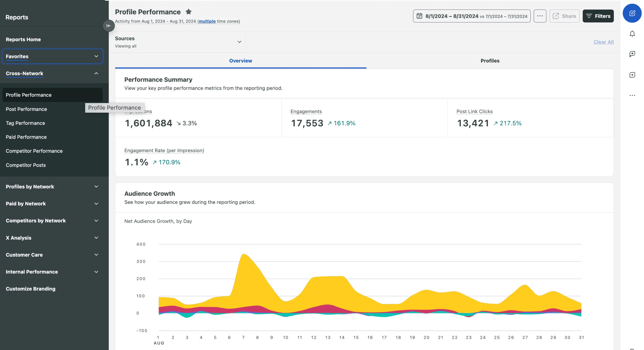Viewport: 644px width, 350px height.
Task: Click the add plus square icon
Action: (x=632, y=75)
